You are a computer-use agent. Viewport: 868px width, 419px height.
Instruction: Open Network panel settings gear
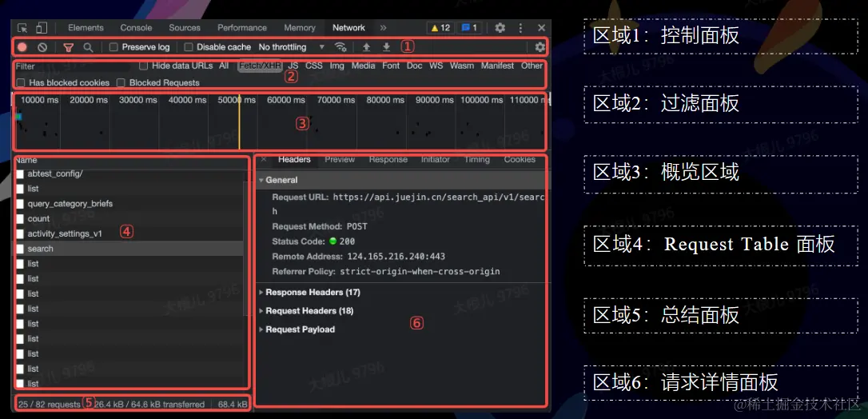(x=540, y=47)
